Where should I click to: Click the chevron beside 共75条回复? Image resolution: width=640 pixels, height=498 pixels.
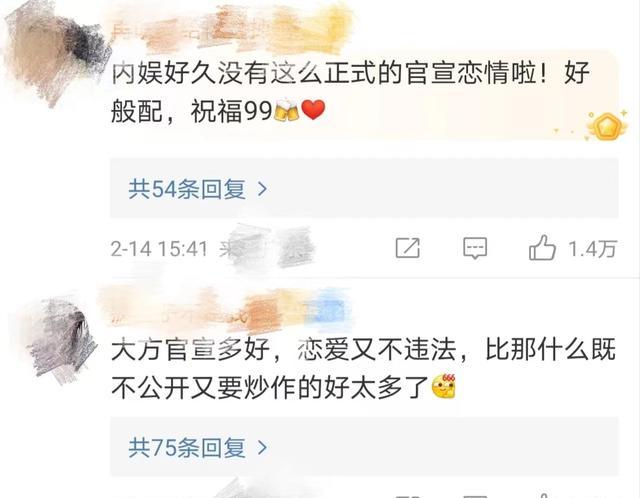coord(263,447)
